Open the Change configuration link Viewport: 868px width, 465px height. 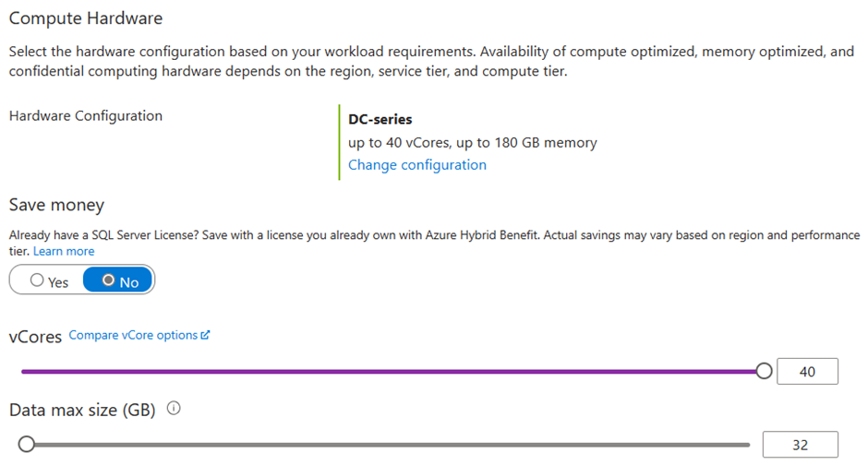coord(416,165)
